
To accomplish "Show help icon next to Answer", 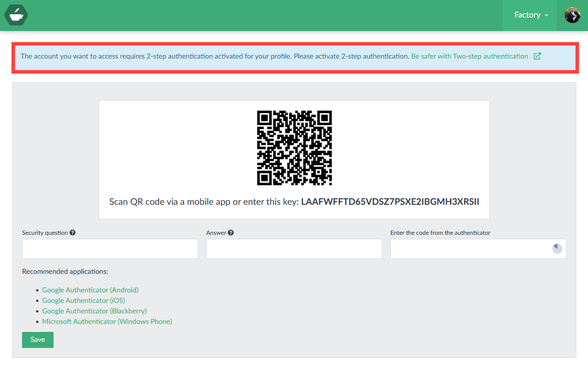I will pyautogui.click(x=231, y=232).
